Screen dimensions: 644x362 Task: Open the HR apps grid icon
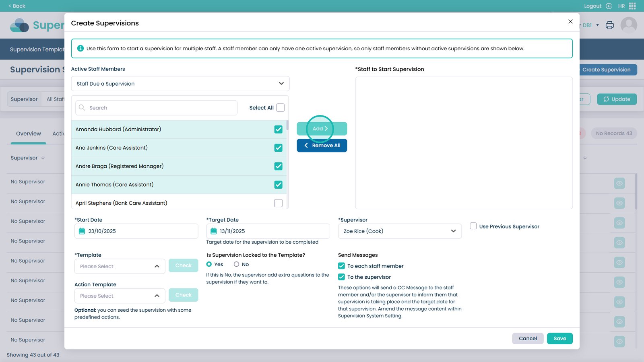click(x=632, y=6)
